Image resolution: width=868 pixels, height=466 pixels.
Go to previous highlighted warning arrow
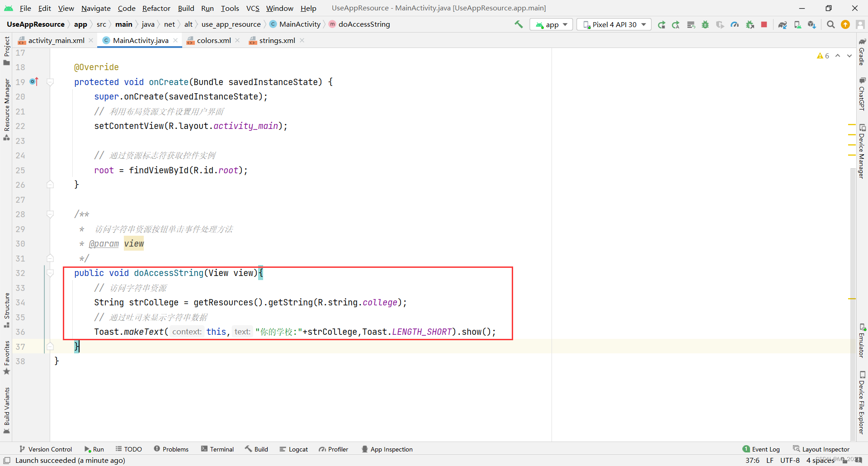point(838,56)
